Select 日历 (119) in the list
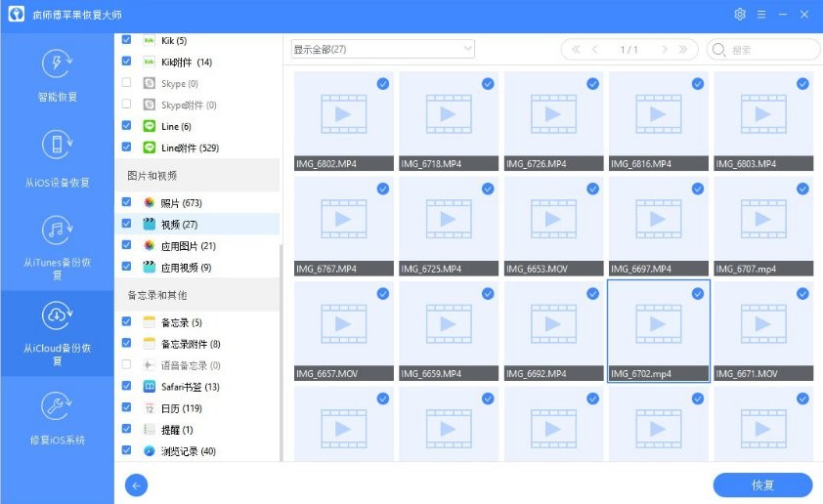This screenshot has height=504, width=823. (181, 408)
